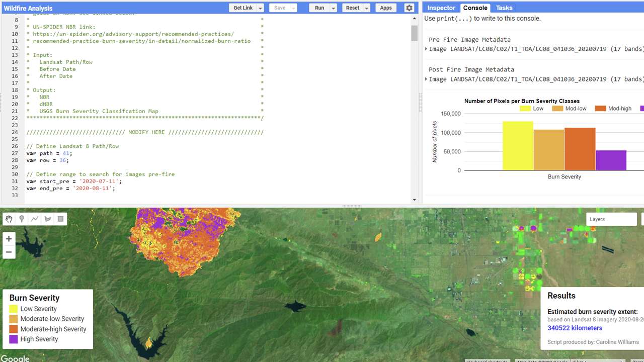Pick the draw polygon shape tool
The image size is (644, 362).
[48, 219]
